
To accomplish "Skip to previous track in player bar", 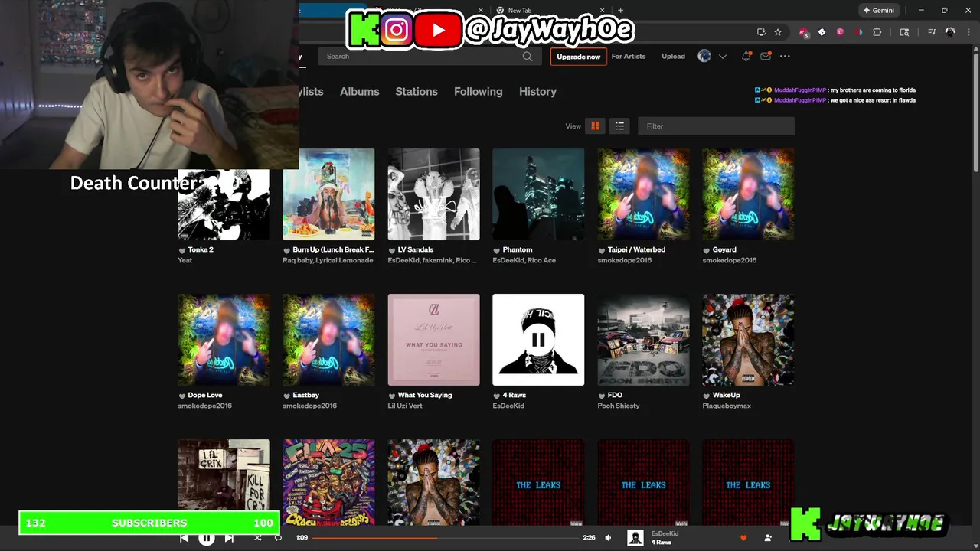I will pos(184,538).
